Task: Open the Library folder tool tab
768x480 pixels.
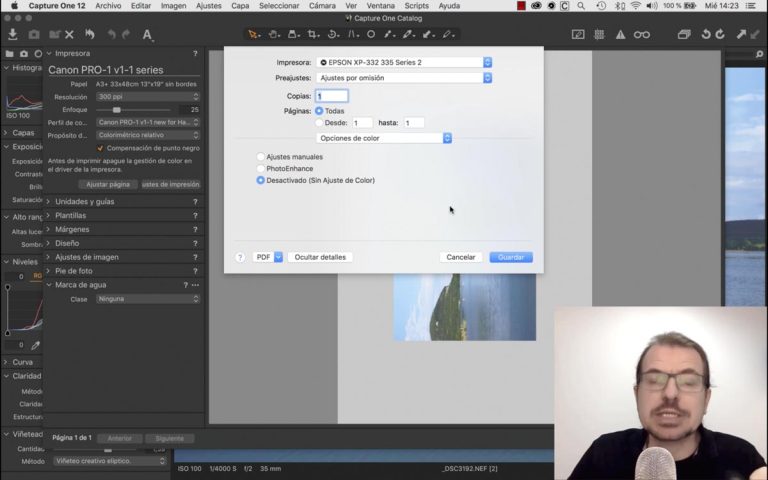Action: pos(9,53)
